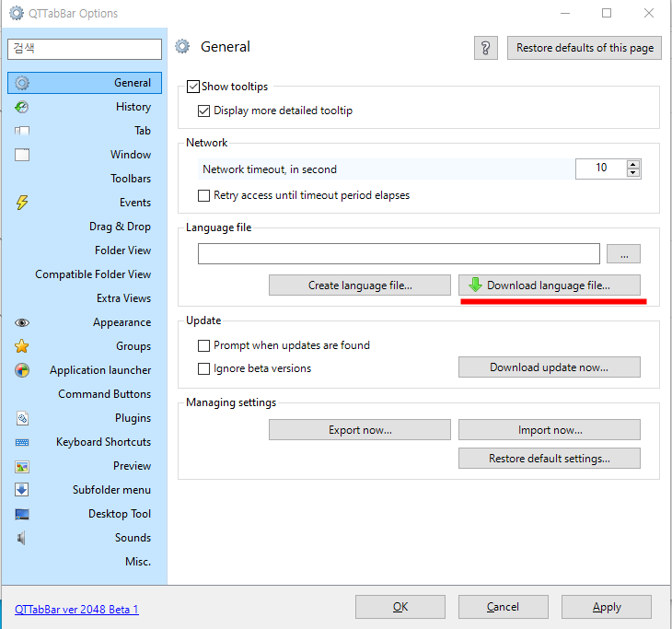Click Restore default settings button
Screen dimensions: 672x629
coord(550,459)
